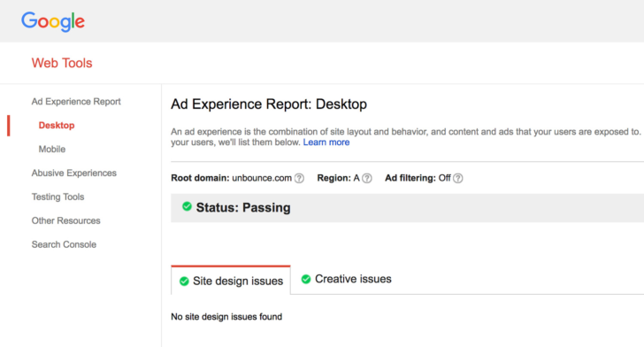
Task: Open the Web Tools heading link
Action: (62, 63)
